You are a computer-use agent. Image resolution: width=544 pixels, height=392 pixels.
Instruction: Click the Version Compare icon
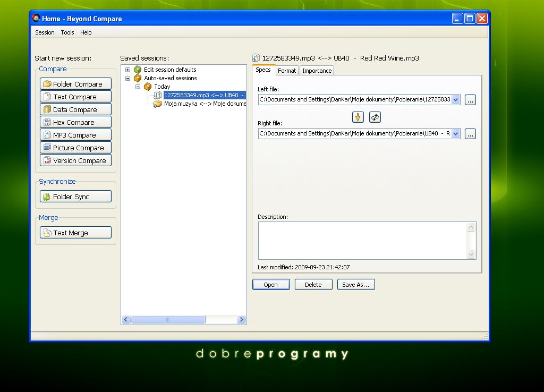click(47, 160)
